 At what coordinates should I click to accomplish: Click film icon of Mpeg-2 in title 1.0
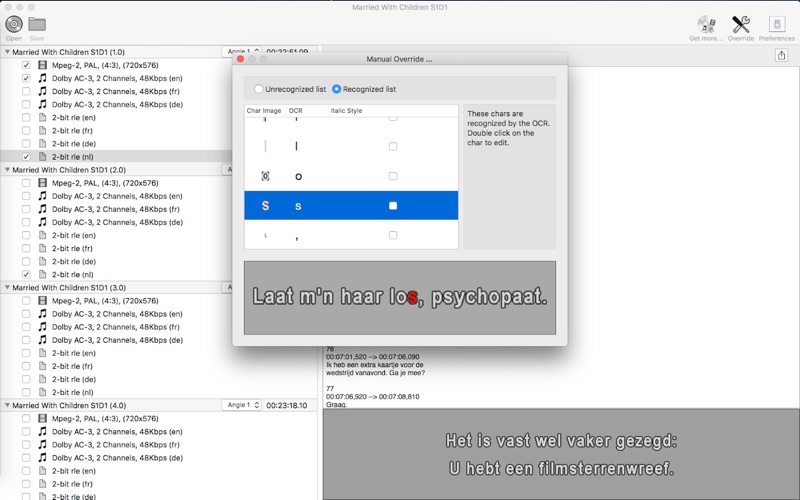[x=43, y=65]
